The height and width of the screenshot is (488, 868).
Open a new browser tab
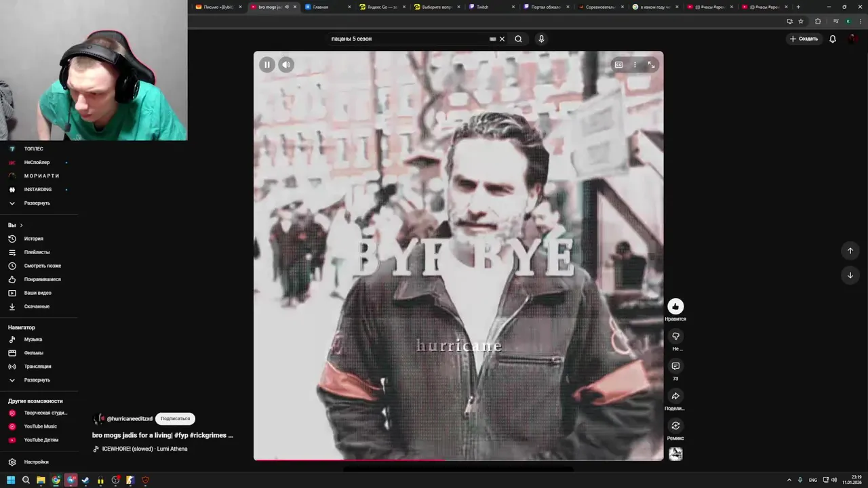pyautogui.click(x=798, y=7)
